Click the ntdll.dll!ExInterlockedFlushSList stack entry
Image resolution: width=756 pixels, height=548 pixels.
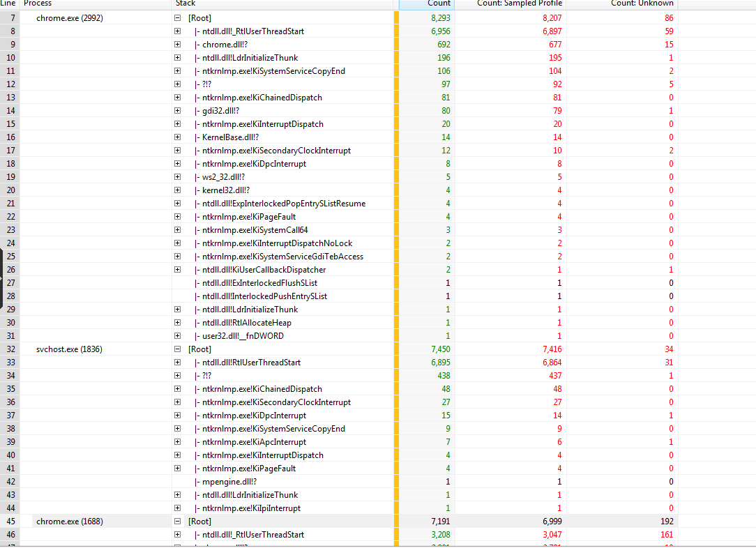259,283
